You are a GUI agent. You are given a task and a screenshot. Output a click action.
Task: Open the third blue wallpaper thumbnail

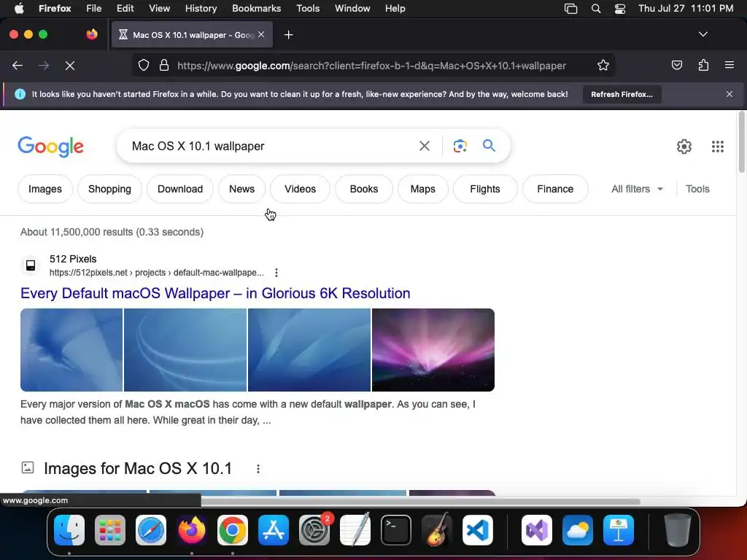309,350
